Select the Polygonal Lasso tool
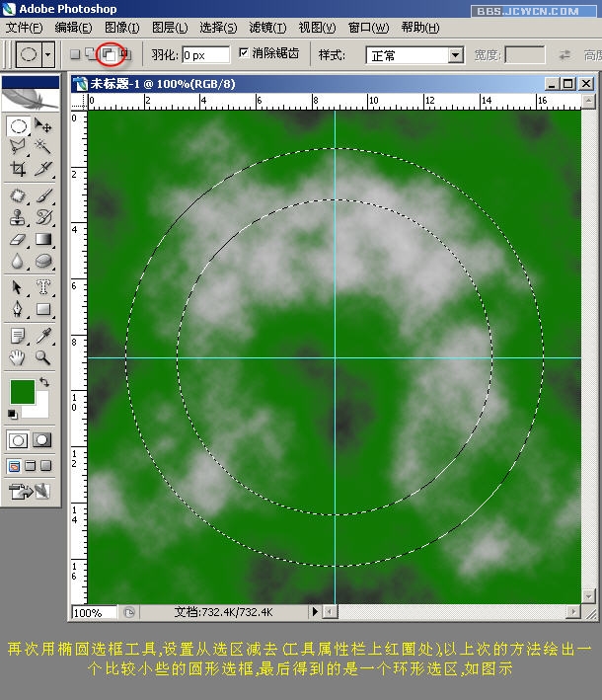This screenshot has height=700, width=602. point(18,146)
